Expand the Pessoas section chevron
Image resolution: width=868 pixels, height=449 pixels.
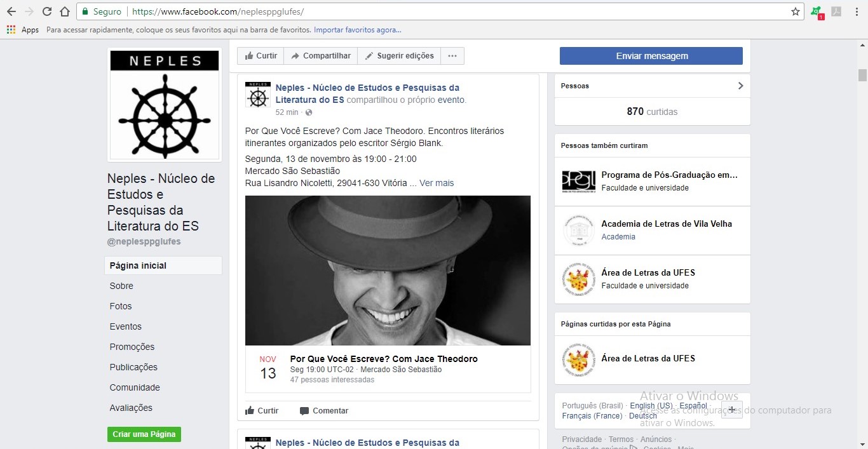click(740, 86)
